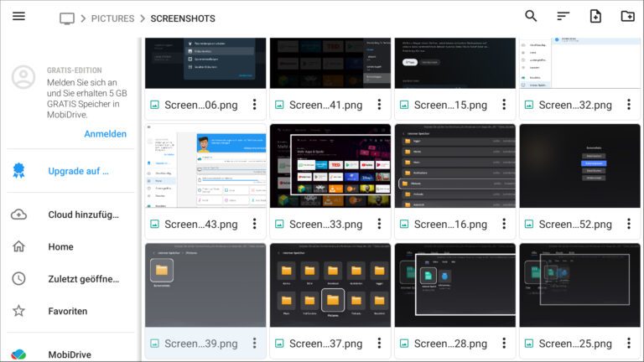Open thumbnail of Screen...52.png
This screenshot has width=644, height=362.
click(x=580, y=166)
